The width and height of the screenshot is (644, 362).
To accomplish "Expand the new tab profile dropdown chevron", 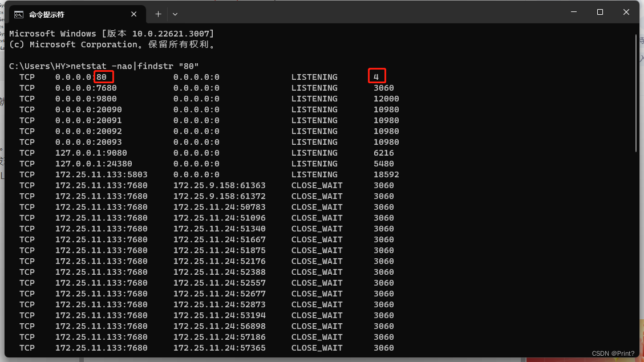I will pos(175,14).
